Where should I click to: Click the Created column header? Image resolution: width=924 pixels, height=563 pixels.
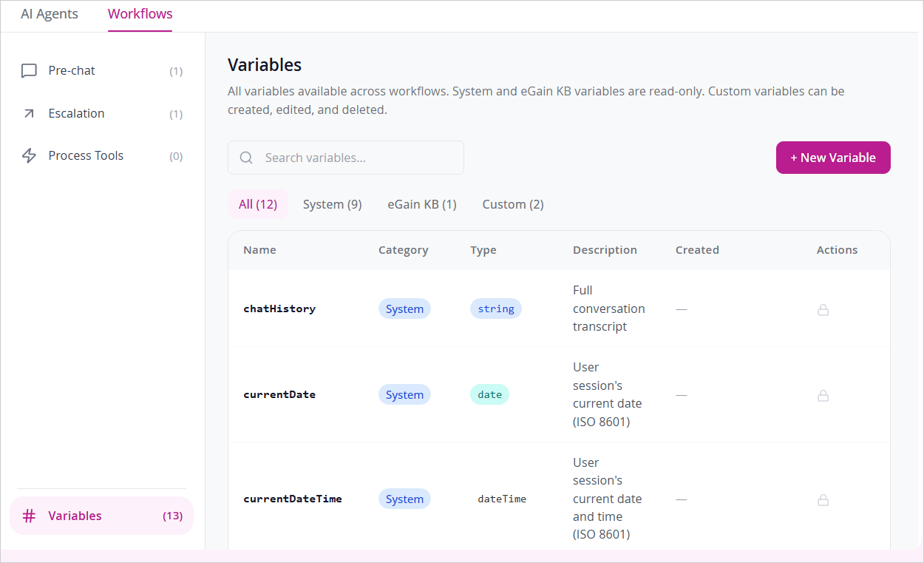click(x=697, y=250)
